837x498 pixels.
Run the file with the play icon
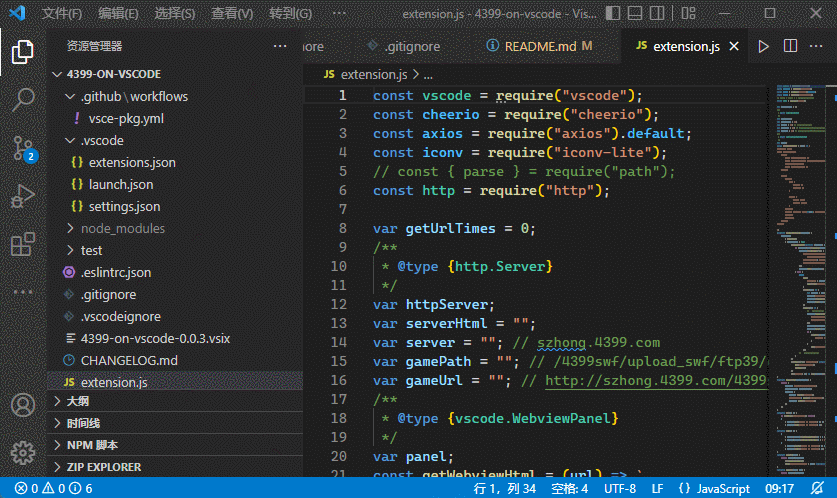[x=763, y=46]
